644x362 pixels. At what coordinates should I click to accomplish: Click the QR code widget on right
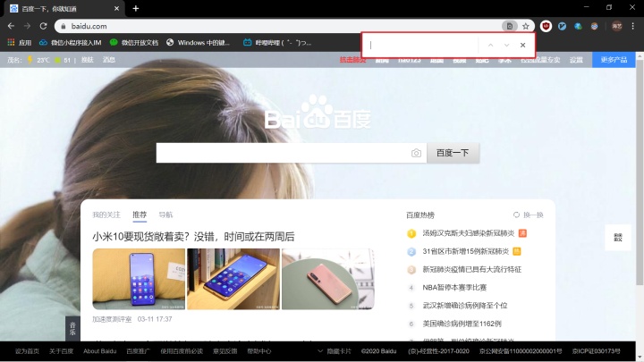point(618,237)
